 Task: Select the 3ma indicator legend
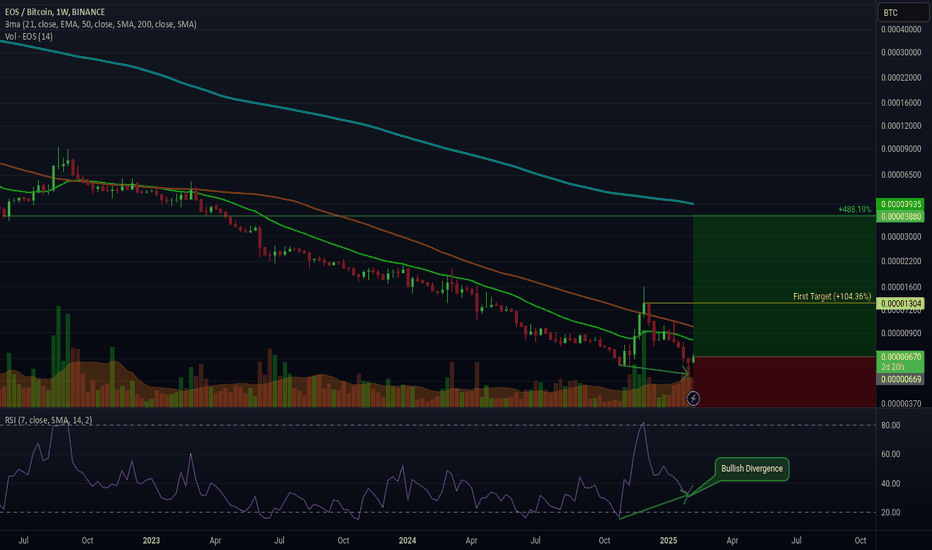(100, 24)
